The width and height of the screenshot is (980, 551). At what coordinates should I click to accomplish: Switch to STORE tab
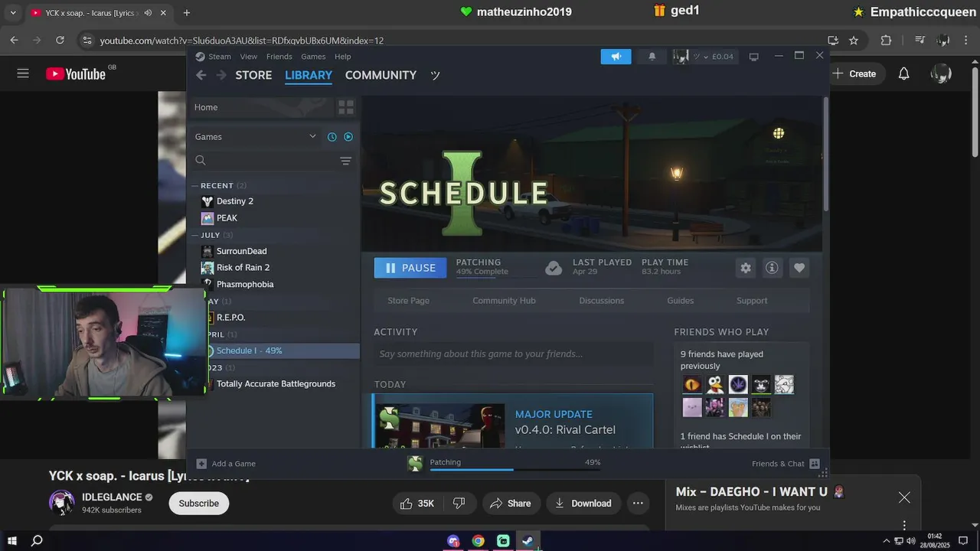coord(253,75)
